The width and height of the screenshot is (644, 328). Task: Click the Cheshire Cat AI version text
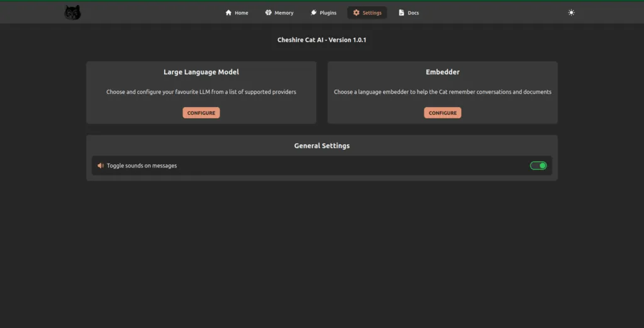[x=321, y=40]
